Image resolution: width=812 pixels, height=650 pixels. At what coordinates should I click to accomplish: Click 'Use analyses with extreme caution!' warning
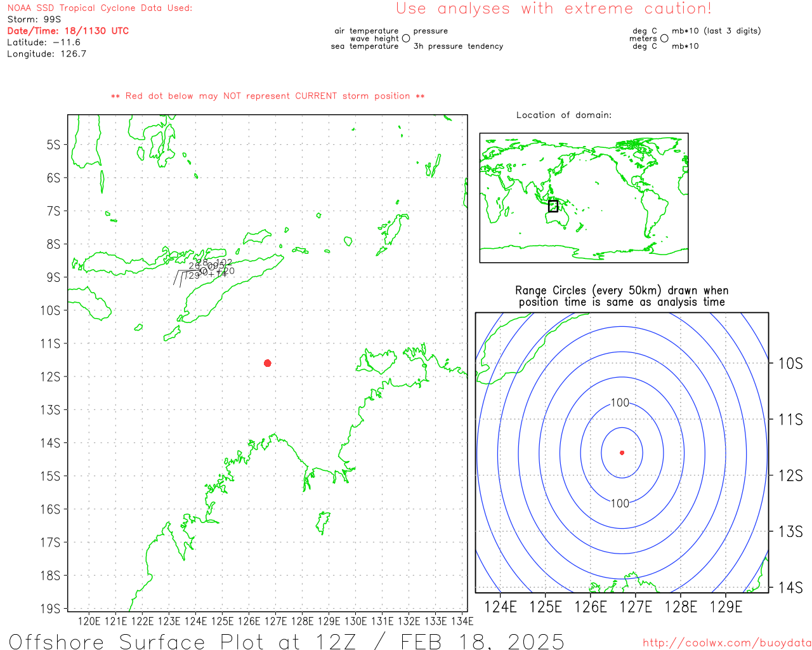[554, 9]
